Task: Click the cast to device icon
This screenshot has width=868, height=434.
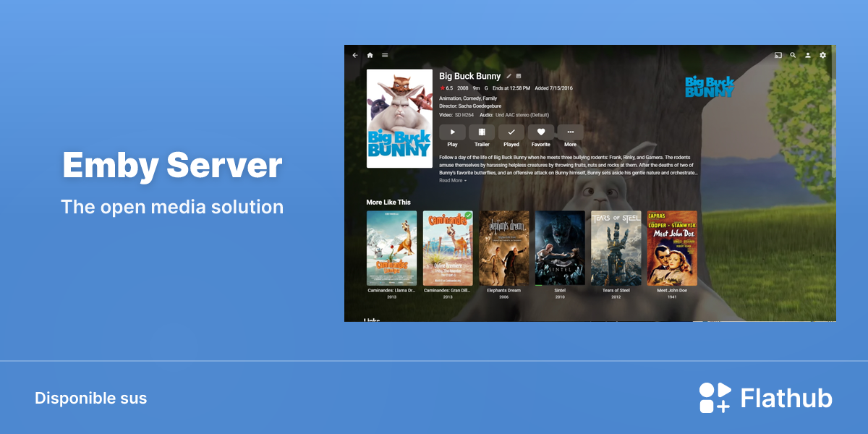Action: click(778, 55)
